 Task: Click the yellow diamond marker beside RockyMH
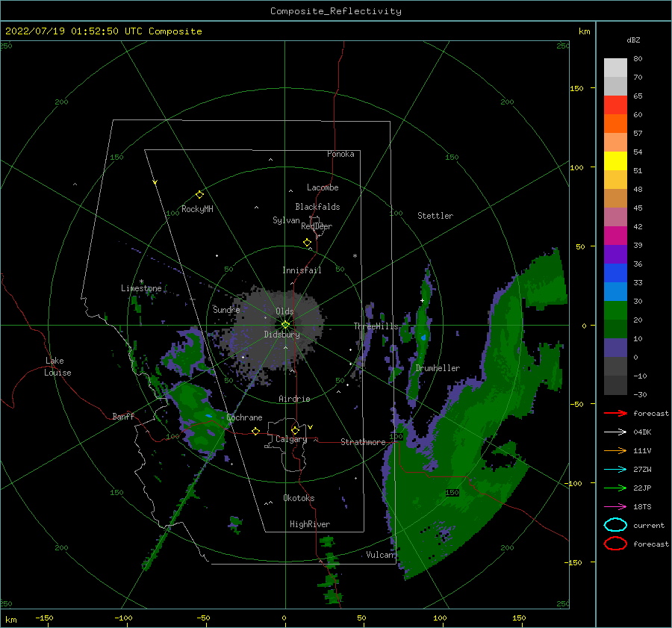click(x=199, y=195)
